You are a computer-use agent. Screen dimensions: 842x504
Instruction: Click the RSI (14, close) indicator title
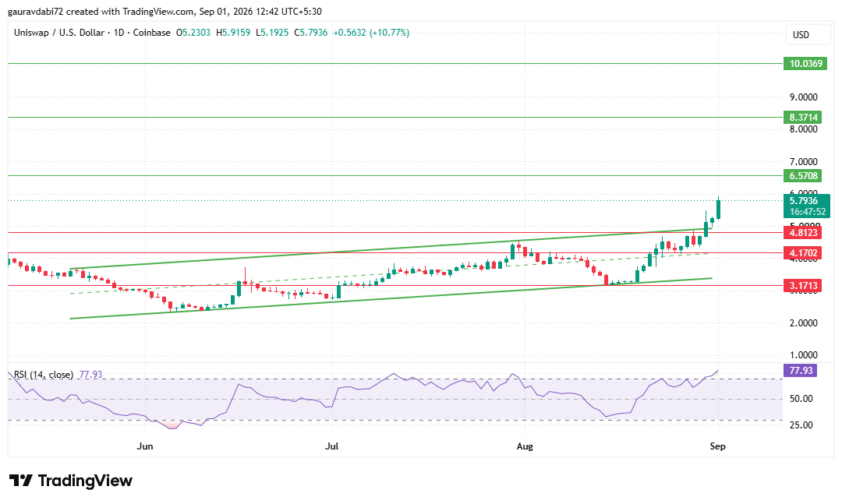[x=44, y=375]
